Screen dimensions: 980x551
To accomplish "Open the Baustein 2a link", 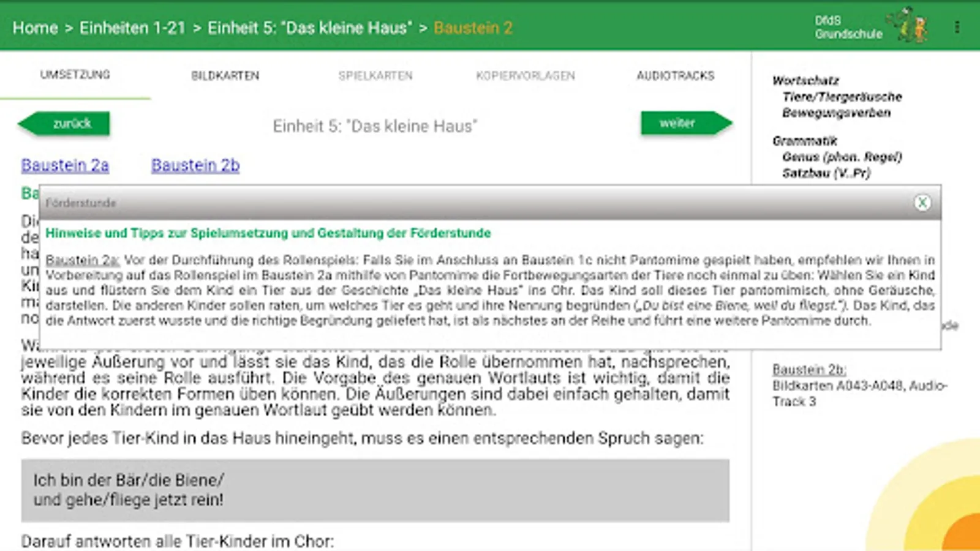I will tap(65, 165).
